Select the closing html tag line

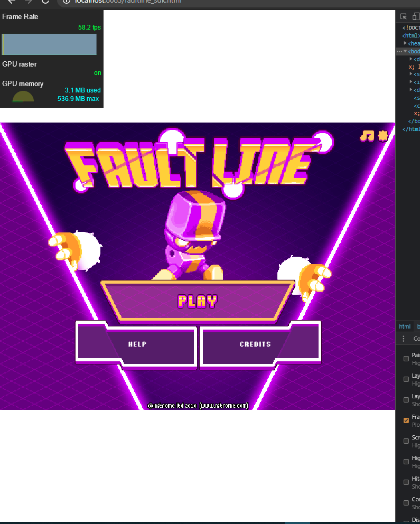[411, 129]
